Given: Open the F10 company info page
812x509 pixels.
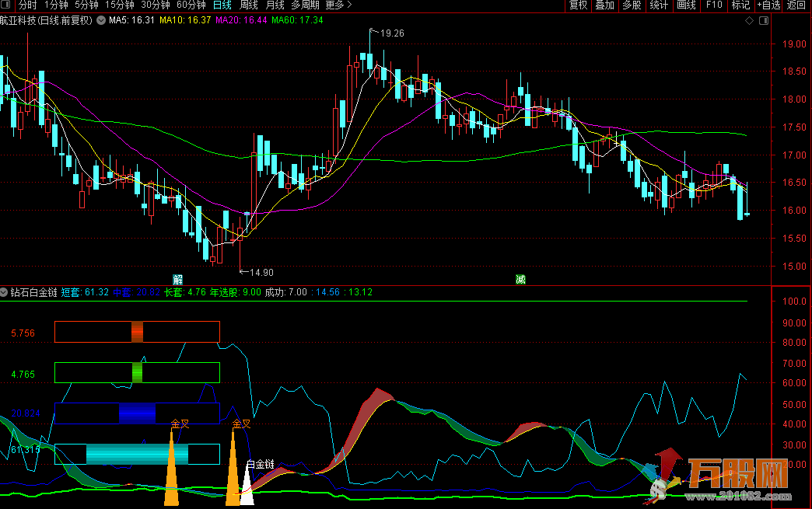Looking at the screenshot, I should coord(714,5).
